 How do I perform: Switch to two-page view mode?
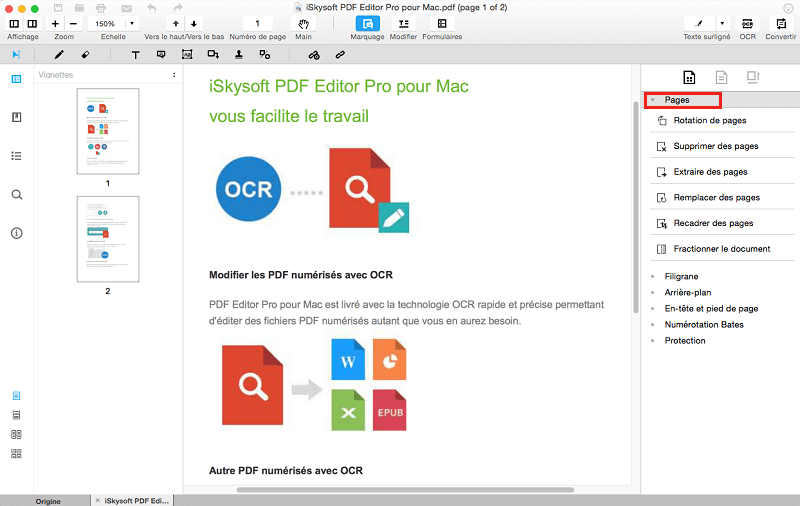tap(16, 435)
